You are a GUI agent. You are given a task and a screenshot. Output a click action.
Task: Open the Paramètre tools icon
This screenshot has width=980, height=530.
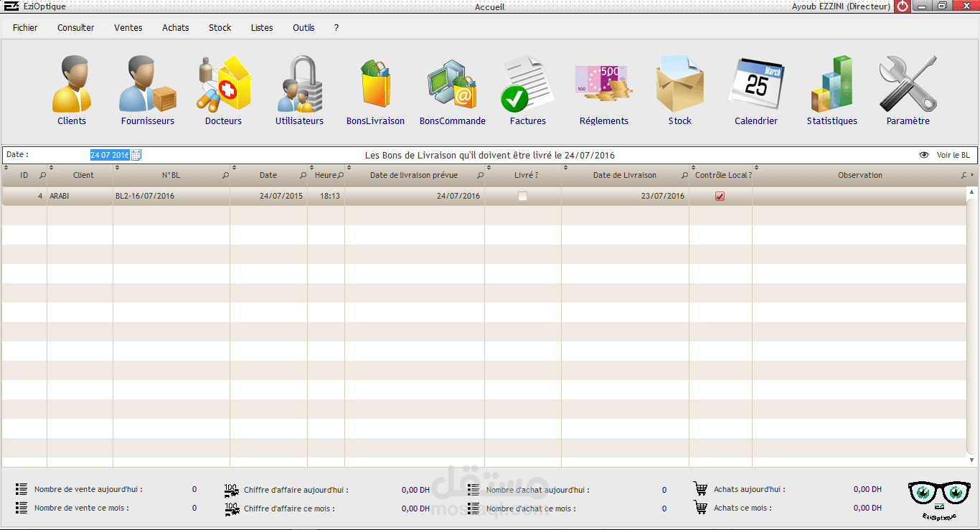click(x=908, y=84)
